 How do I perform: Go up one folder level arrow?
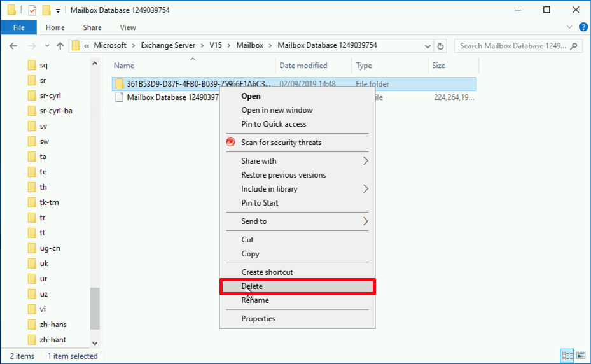pyautogui.click(x=60, y=46)
